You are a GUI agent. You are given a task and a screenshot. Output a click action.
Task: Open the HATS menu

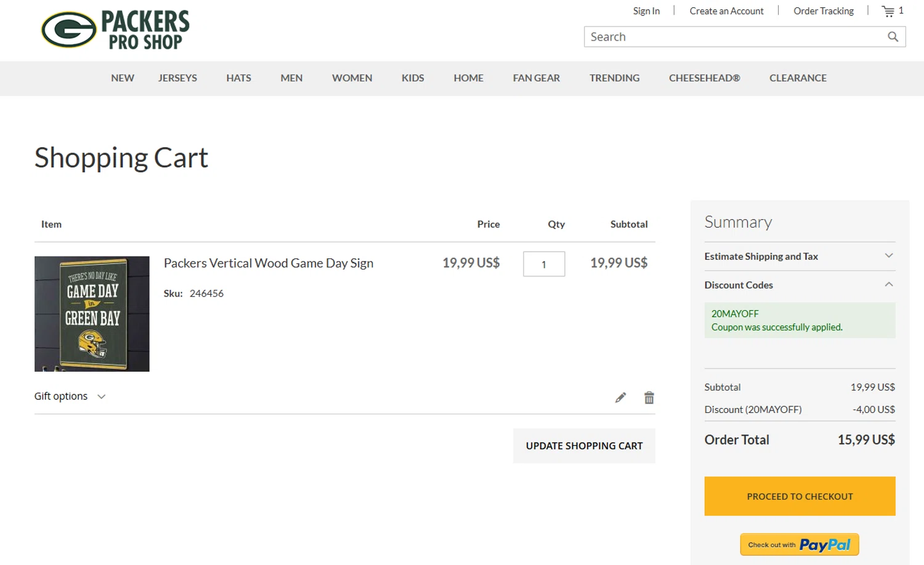(x=238, y=78)
